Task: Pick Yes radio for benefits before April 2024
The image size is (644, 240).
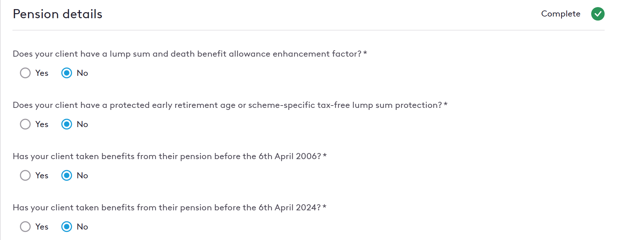Action: click(x=25, y=227)
